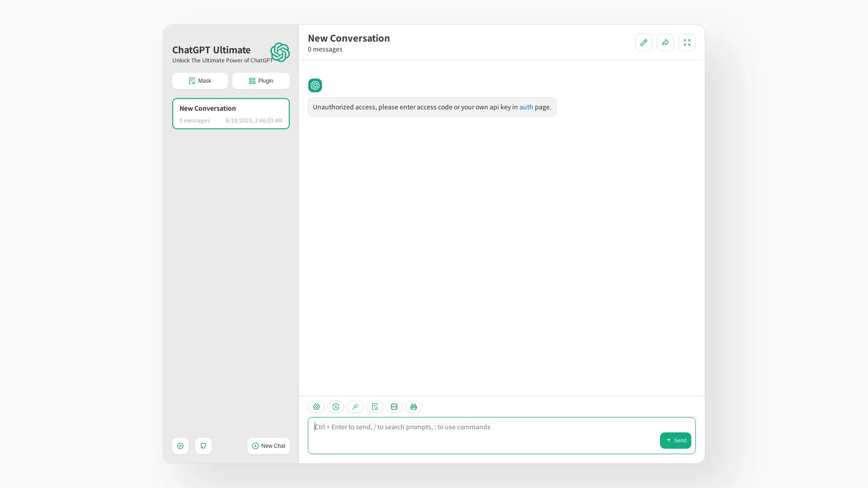
Task: Open app settings in the sidebar footer
Action: pyautogui.click(x=180, y=446)
